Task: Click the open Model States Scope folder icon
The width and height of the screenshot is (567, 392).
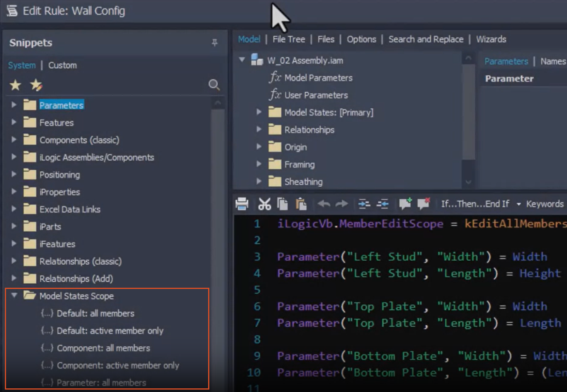Action: (x=30, y=295)
